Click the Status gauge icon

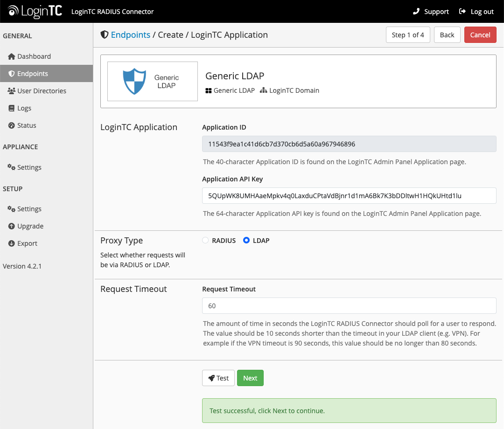(x=12, y=125)
